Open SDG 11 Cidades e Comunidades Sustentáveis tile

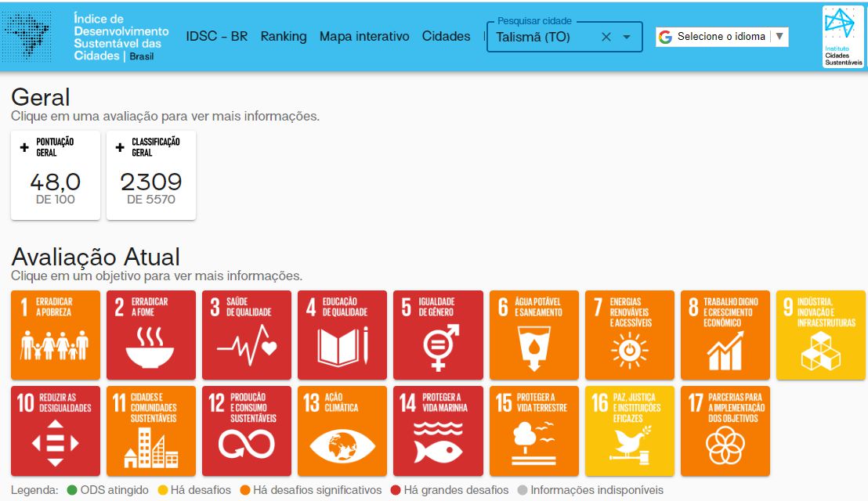tap(151, 431)
